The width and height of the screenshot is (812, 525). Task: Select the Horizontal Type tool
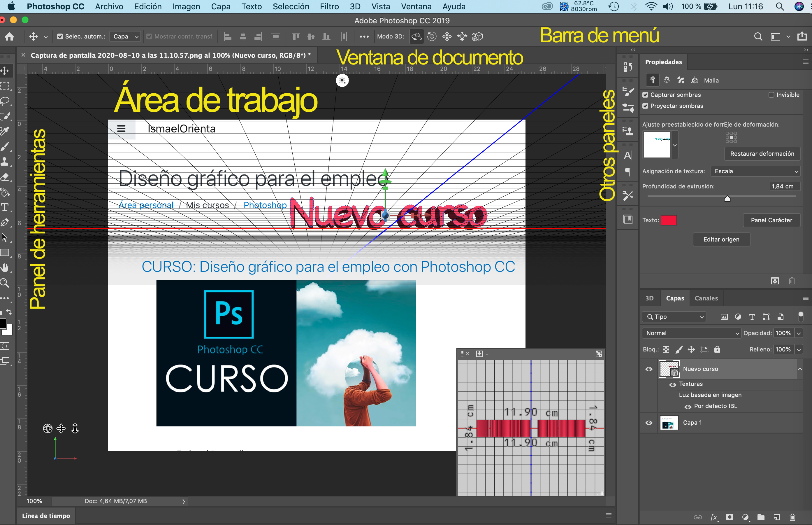tap(5, 207)
